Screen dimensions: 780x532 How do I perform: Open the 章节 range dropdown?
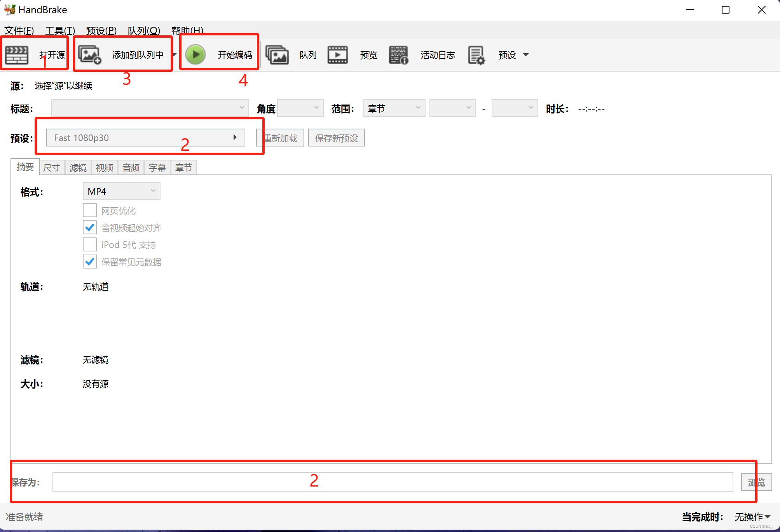pyautogui.click(x=394, y=108)
